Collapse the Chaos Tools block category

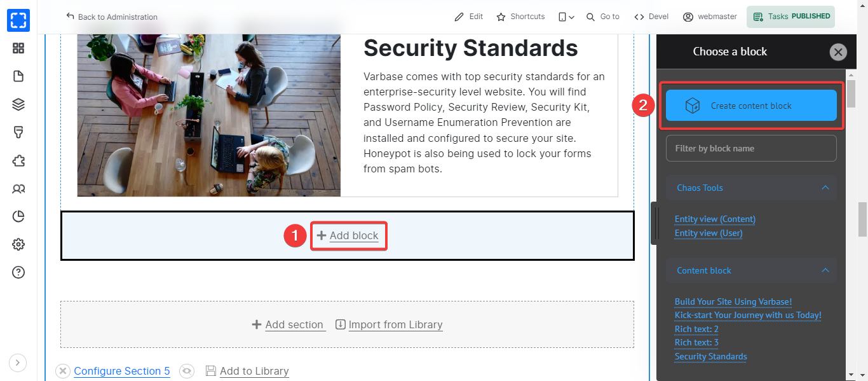click(x=825, y=188)
